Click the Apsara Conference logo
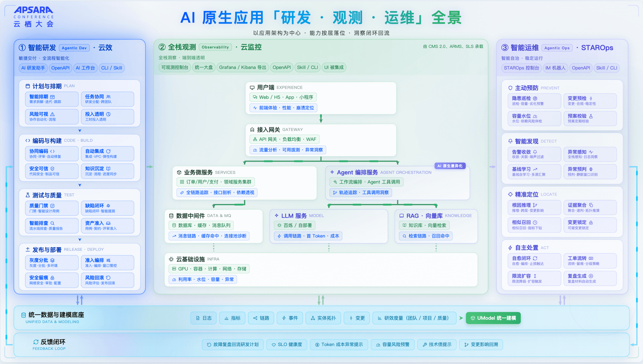Viewport: 643px width, 364px height. (x=34, y=17)
